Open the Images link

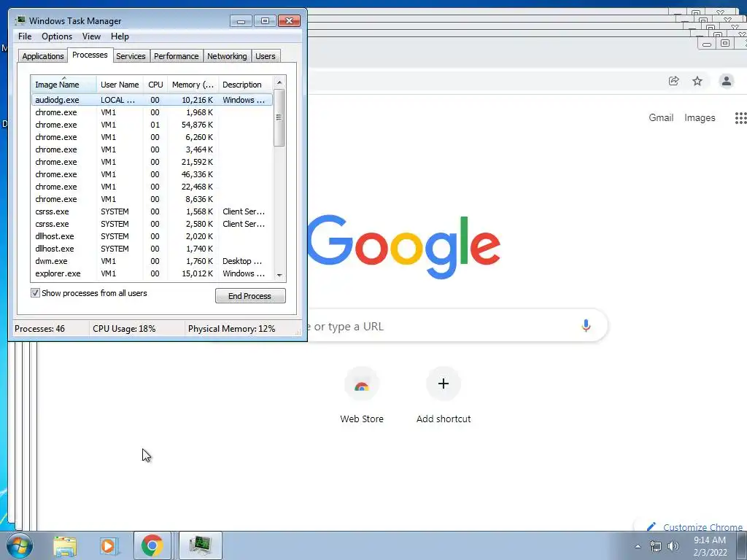[x=700, y=117]
